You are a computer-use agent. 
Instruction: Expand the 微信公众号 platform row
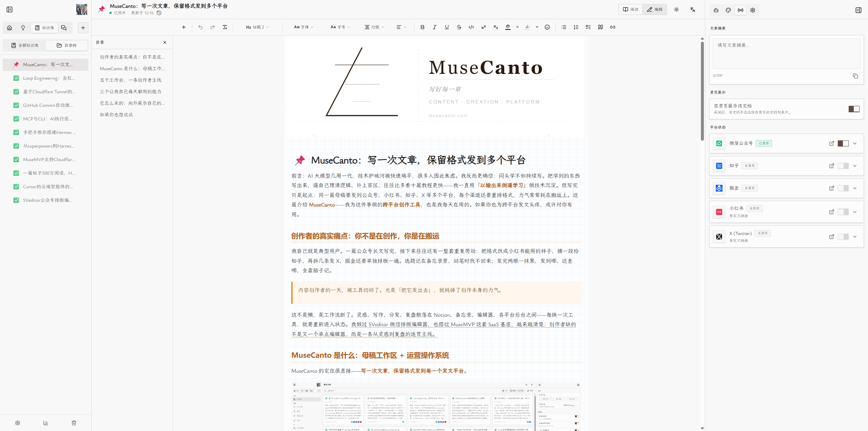(x=855, y=143)
